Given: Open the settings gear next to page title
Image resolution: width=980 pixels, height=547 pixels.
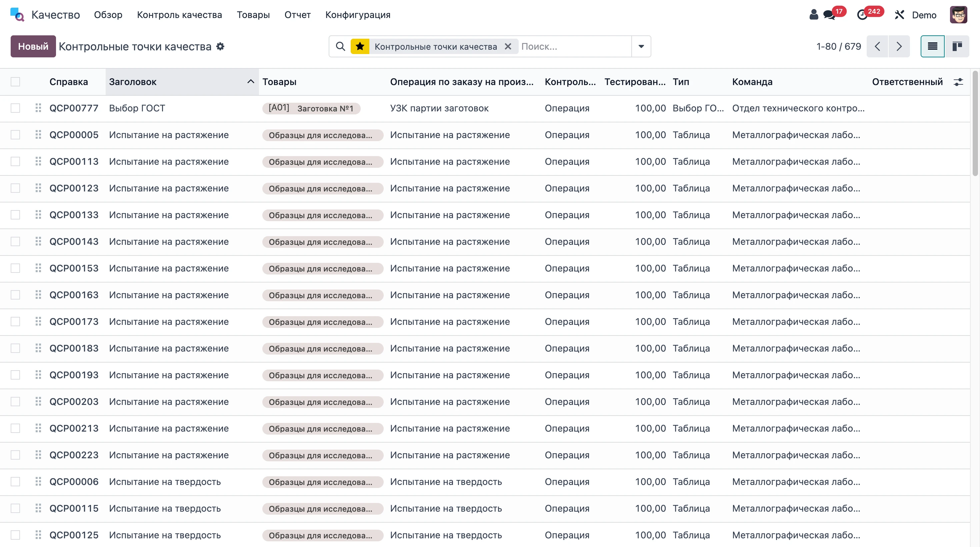Looking at the screenshot, I should [220, 46].
